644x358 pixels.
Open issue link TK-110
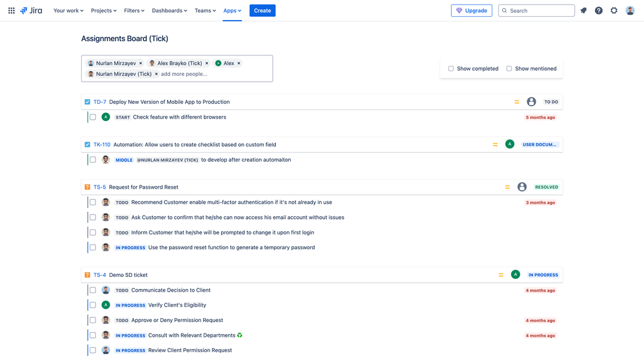click(102, 144)
